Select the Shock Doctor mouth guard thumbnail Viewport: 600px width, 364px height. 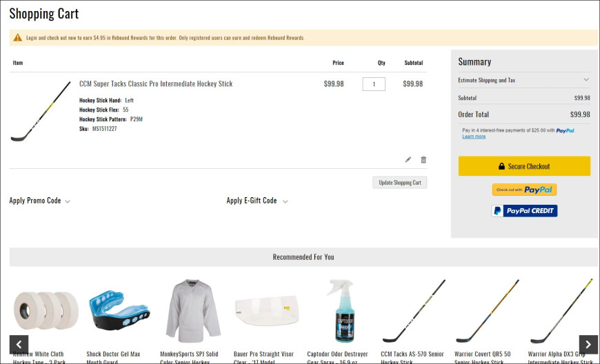point(119,311)
